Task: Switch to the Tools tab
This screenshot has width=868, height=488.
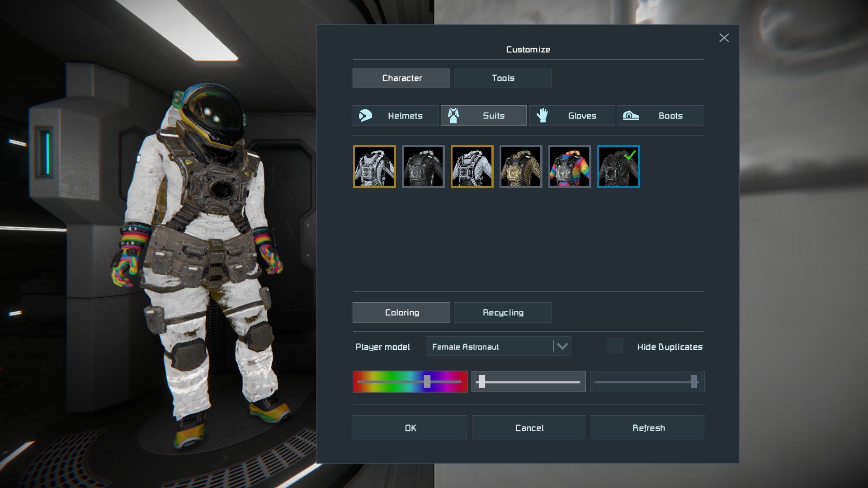Action: point(502,78)
